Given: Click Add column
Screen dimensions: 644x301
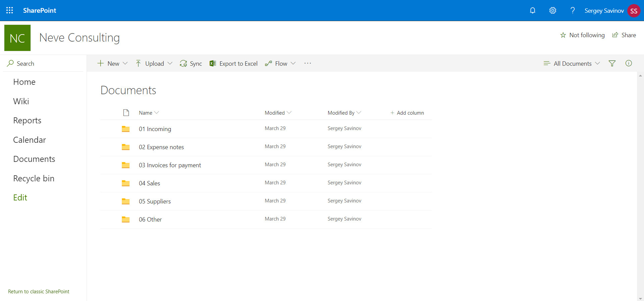Looking at the screenshot, I should pyautogui.click(x=407, y=113).
